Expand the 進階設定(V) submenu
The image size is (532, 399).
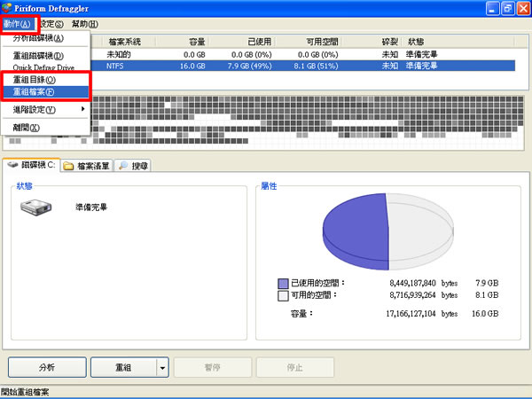(45, 110)
